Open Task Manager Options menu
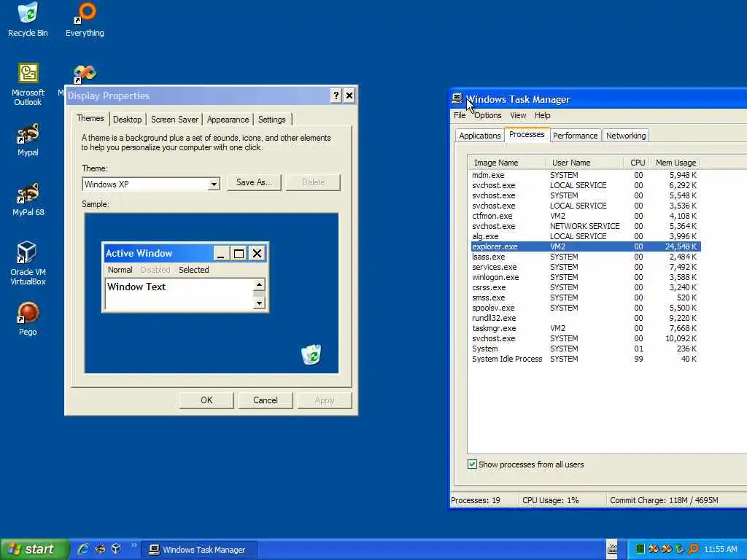This screenshot has height=560, width=747. [487, 115]
